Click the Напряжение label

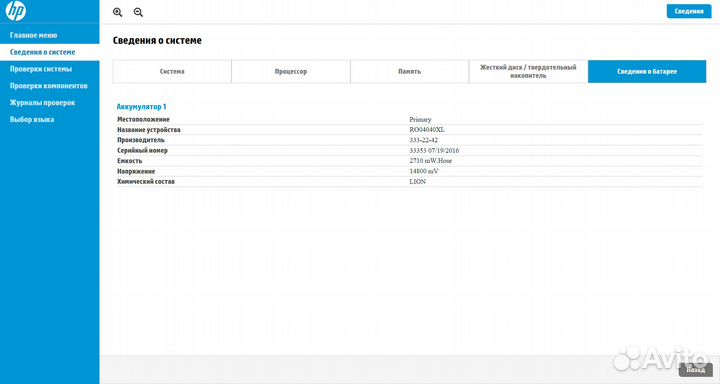point(136,171)
